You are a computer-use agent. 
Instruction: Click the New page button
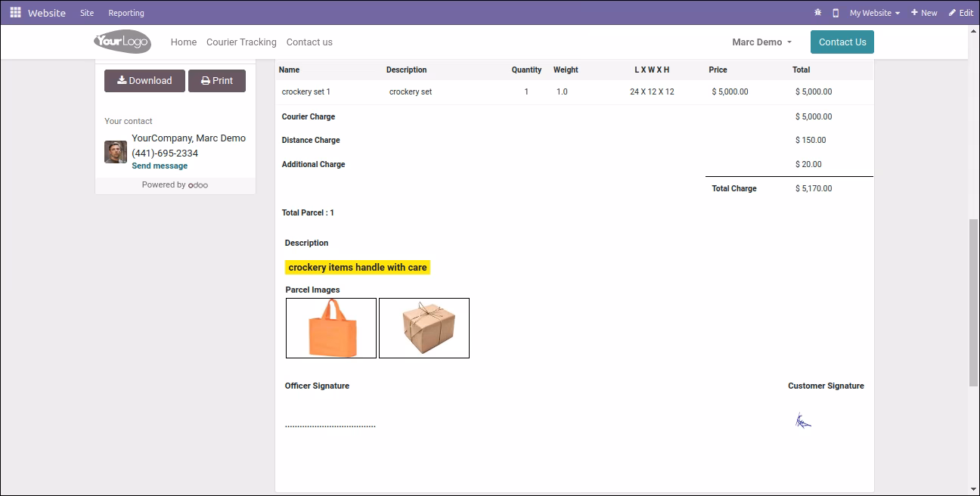[x=924, y=13]
